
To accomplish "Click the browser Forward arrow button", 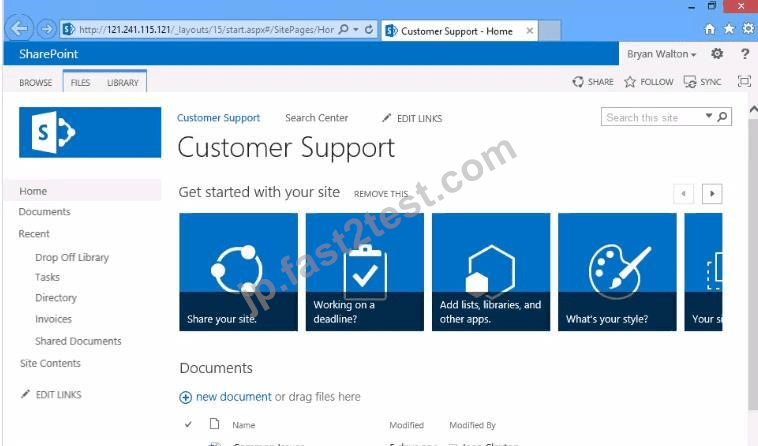I will [x=46, y=29].
